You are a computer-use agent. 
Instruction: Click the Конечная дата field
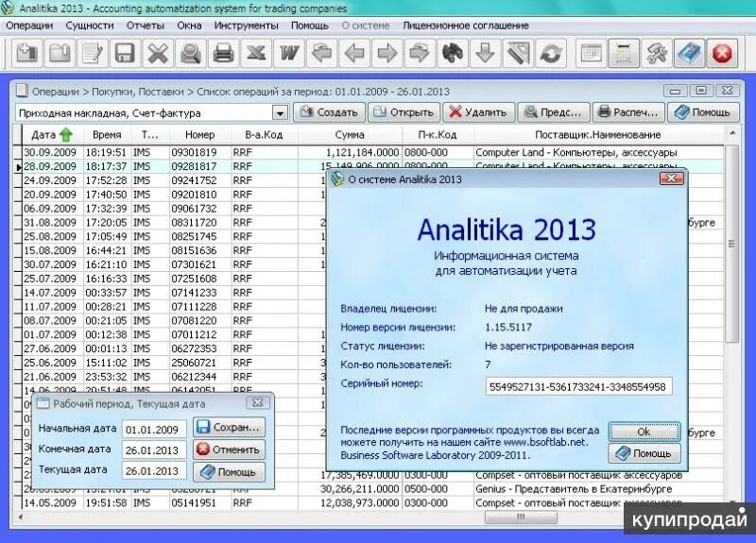pos(154,450)
